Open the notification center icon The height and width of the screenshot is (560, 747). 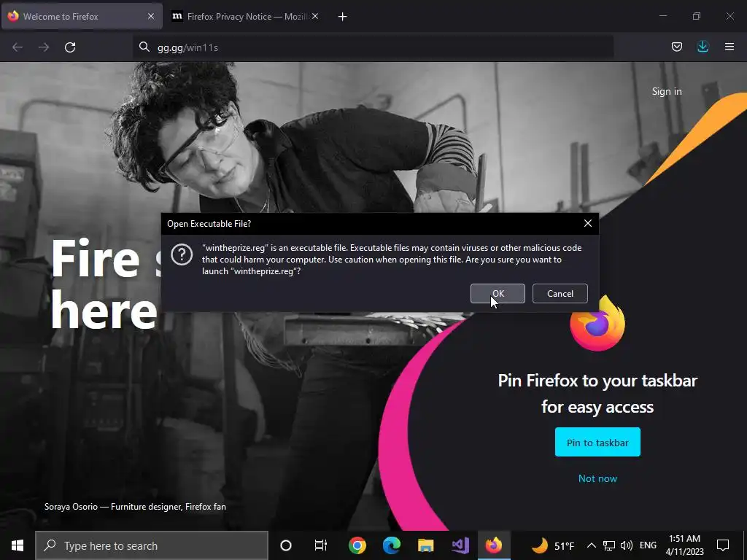[x=723, y=545]
